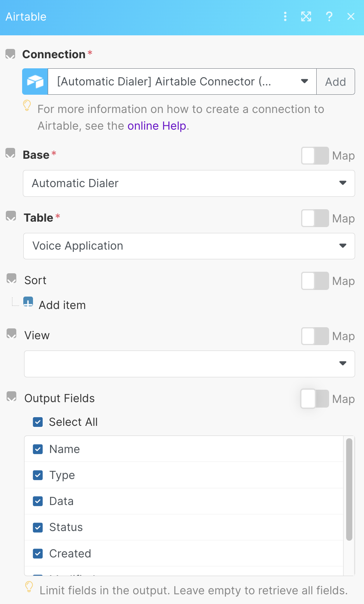Image resolution: width=364 pixels, height=604 pixels.
Task: Click the collapse icon next to Output Fields
Action: [12, 396]
